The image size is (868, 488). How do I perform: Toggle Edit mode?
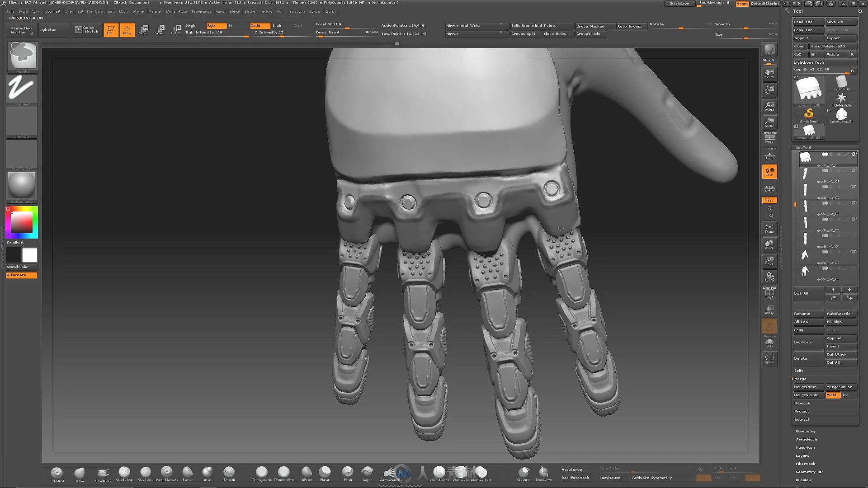tap(111, 30)
